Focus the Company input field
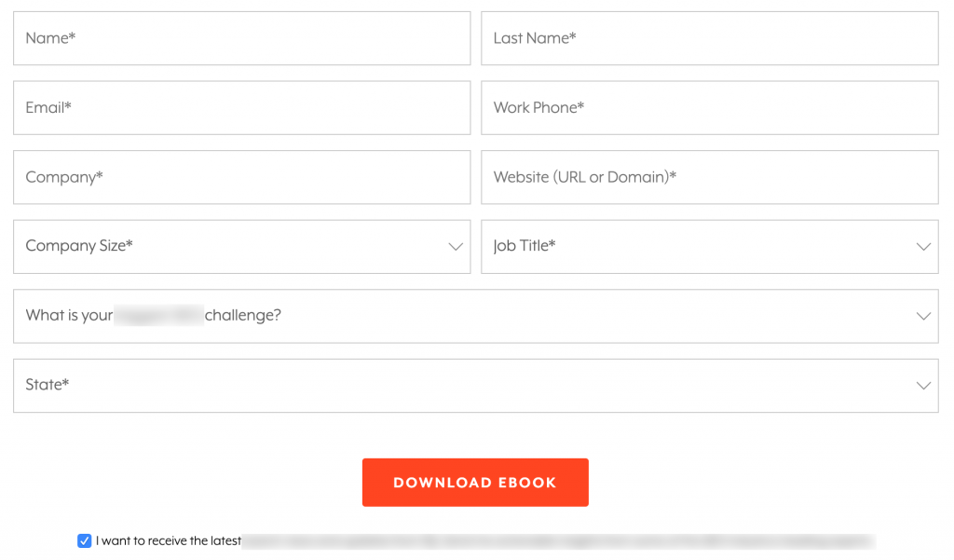Viewport: 954px width, 560px height. tap(241, 177)
